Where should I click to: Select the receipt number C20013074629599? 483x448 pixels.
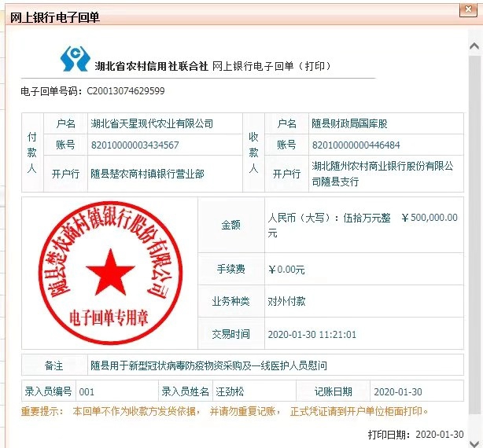(x=126, y=91)
